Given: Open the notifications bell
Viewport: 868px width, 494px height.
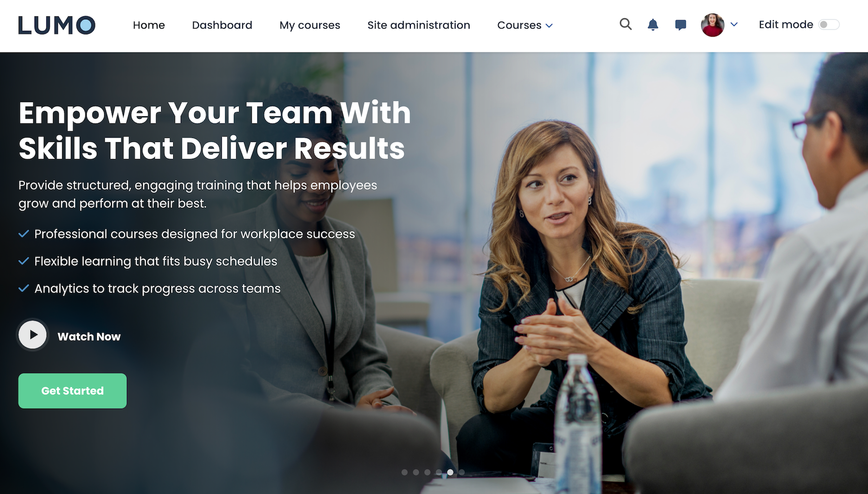Looking at the screenshot, I should point(653,25).
